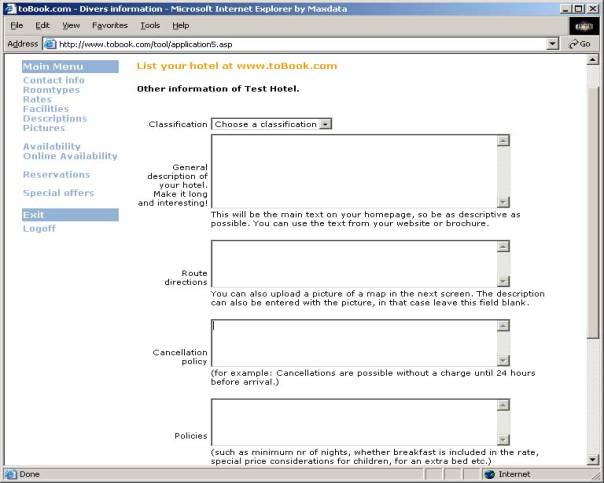
Task: Click the description box scroll down arrow
Action: 503,201
